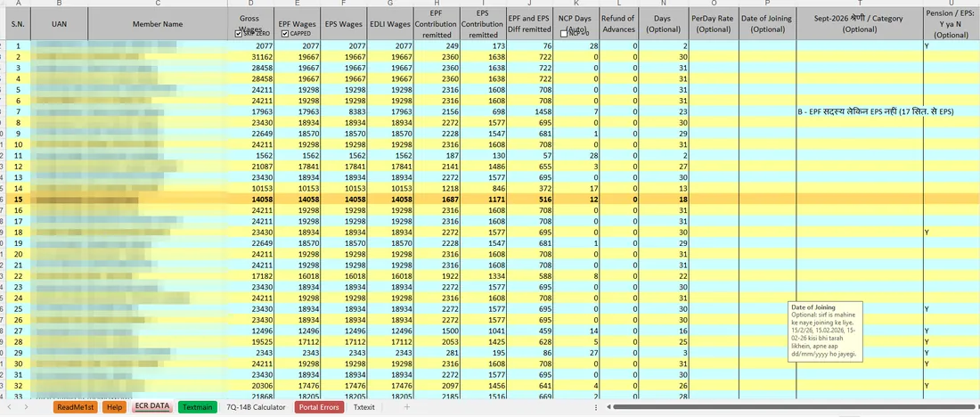The height and width of the screenshot is (417, 980).
Task: Select gross wages 10153 in S.N. 14
Action: [x=249, y=188]
